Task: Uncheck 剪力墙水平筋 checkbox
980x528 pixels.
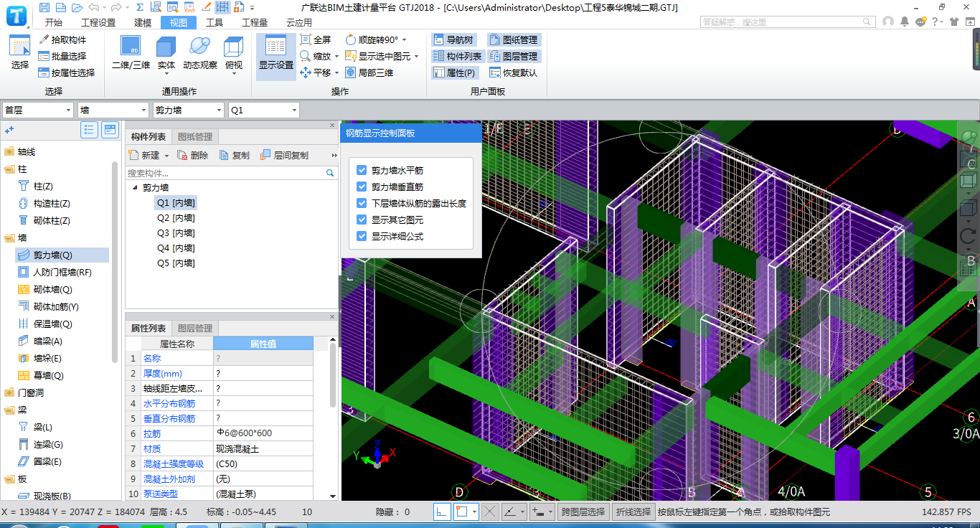Action: point(362,171)
